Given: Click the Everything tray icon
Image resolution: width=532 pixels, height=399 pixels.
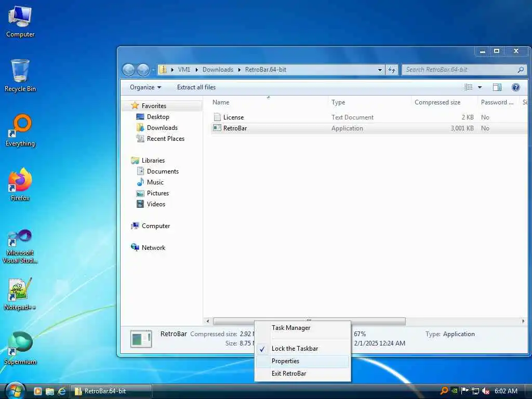Looking at the screenshot, I should [x=444, y=391].
